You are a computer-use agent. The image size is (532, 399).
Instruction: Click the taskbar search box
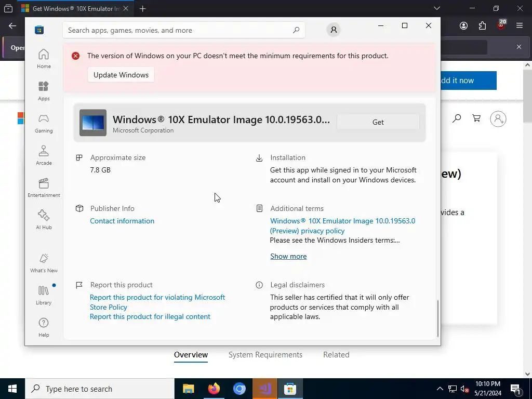(100, 389)
